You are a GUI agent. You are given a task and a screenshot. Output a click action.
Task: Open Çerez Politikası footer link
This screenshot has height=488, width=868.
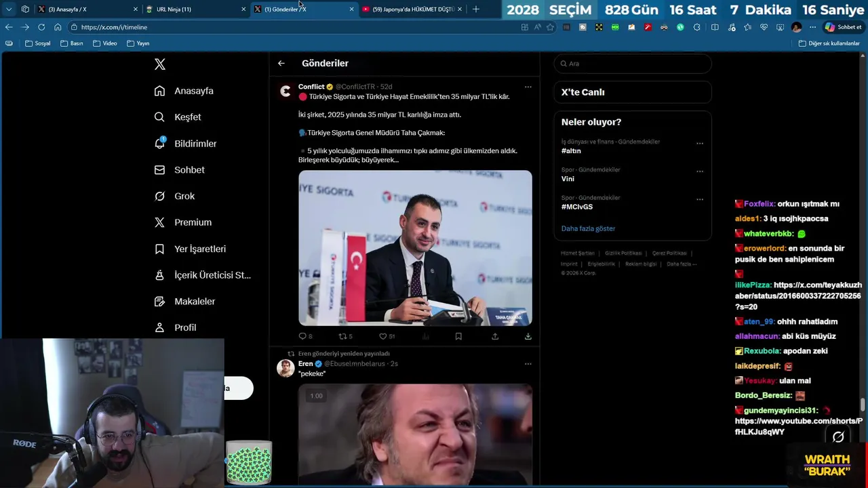(x=669, y=253)
